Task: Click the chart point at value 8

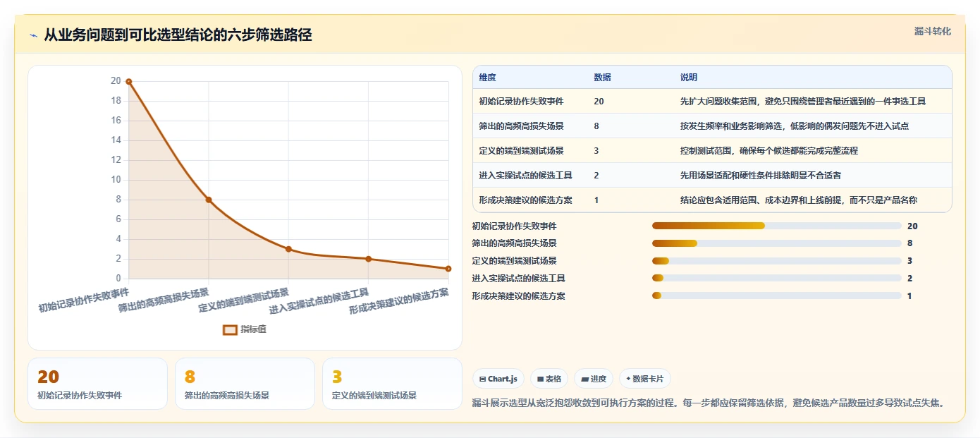Action: (209, 200)
